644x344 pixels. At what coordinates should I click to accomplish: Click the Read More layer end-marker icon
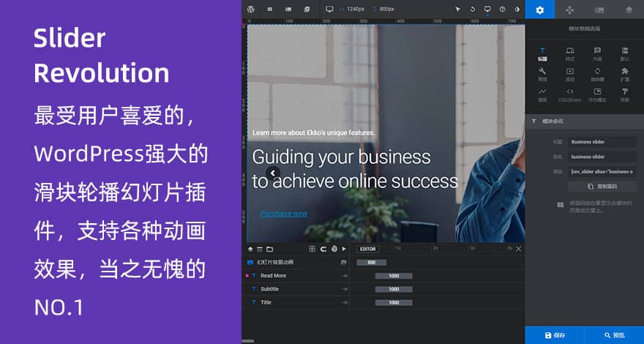[345, 276]
